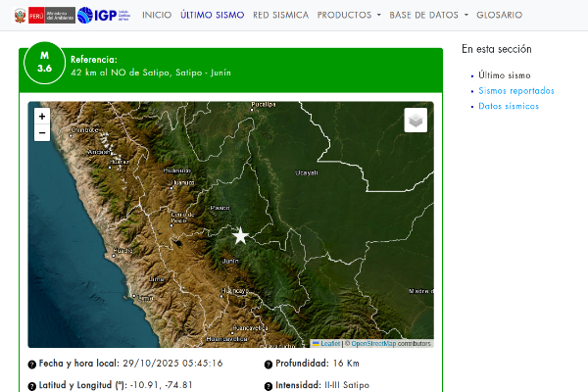Open the map layers control
The image size is (588, 392).
pos(416,120)
